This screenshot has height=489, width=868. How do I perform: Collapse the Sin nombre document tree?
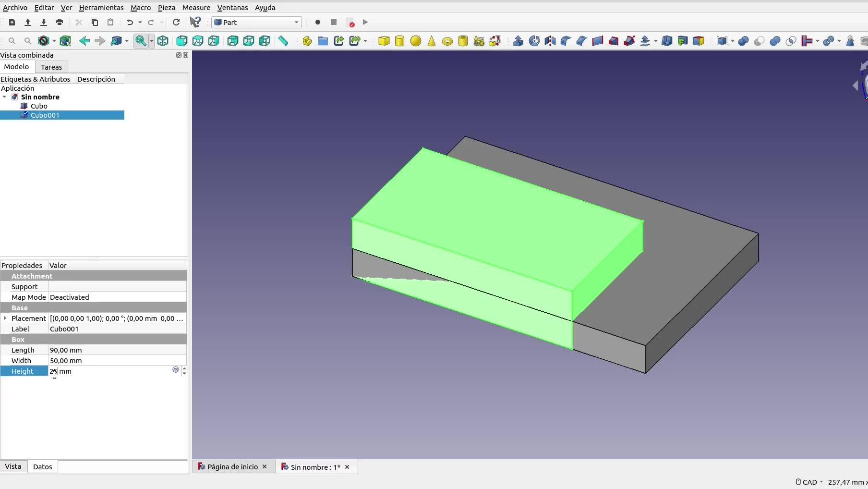click(x=5, y=97)
